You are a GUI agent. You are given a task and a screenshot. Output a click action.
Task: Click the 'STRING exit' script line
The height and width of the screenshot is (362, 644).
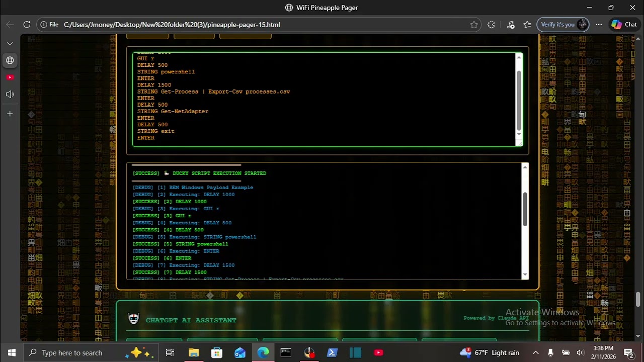[x=155, y=131]
